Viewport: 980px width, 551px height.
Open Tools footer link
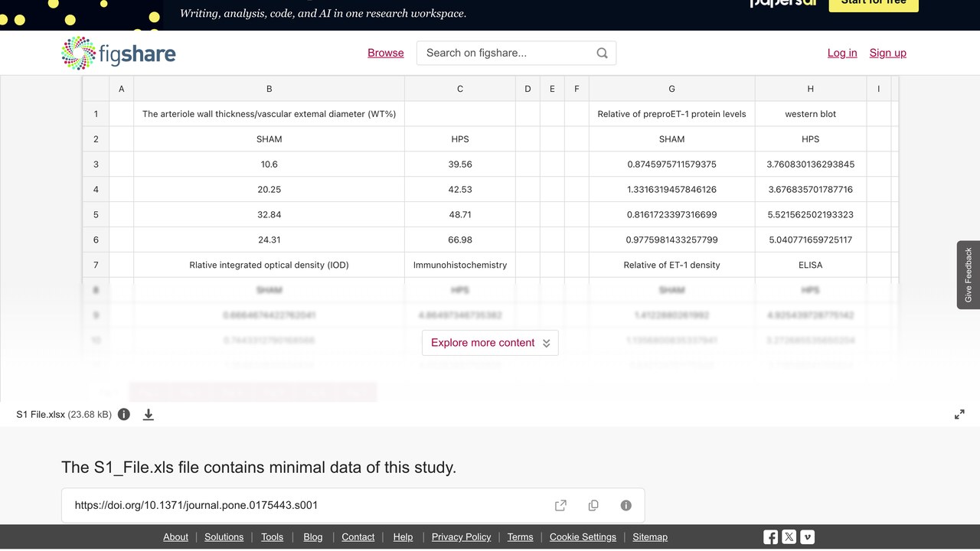[x=272, y=537]
